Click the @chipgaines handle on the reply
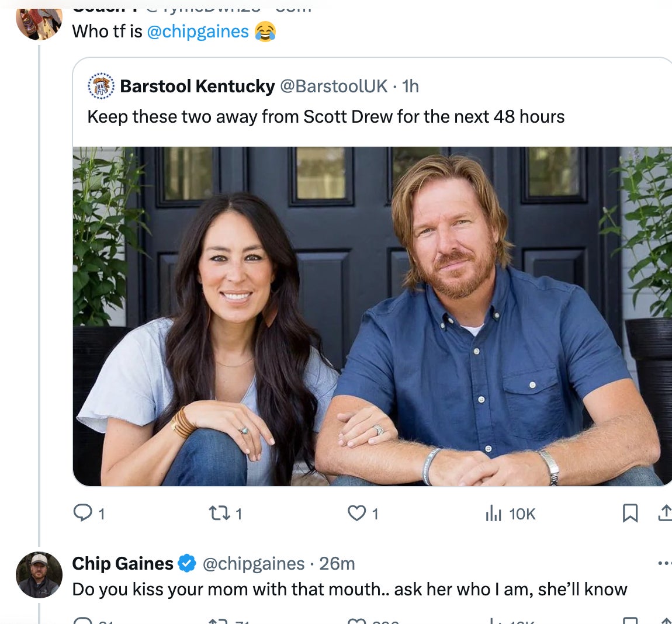The width and height of the screenshot is (672, 624). pyautogui.click(x=254, y=563)
